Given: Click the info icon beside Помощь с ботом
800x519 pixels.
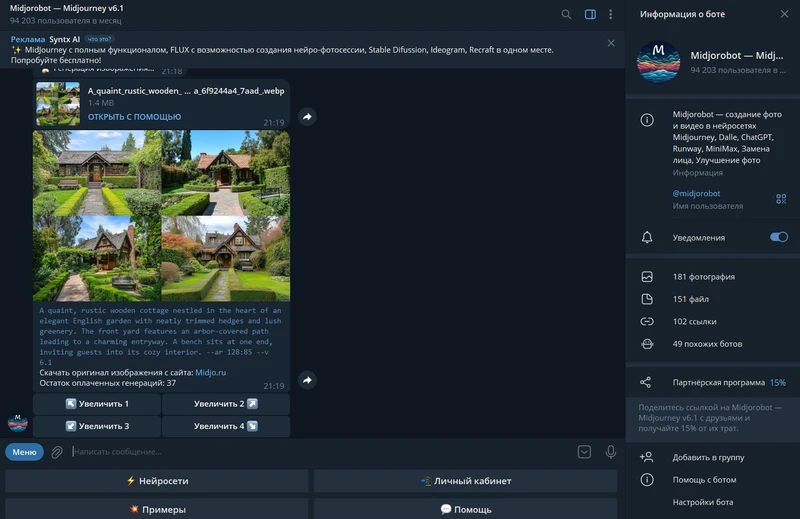Looking at the screenshot, I should coord(647,480).
